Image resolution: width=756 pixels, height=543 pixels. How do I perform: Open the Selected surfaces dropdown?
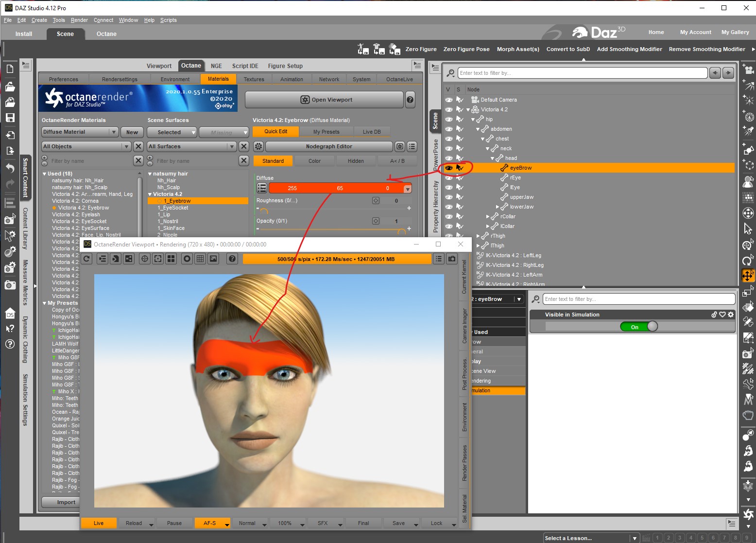[171, 132]
